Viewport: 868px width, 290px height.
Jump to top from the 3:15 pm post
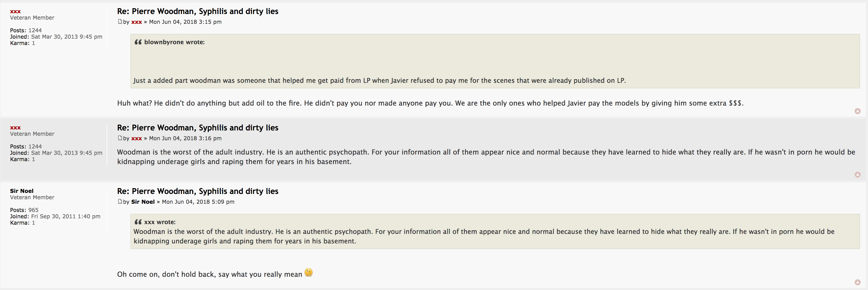[x=858, y=111]
